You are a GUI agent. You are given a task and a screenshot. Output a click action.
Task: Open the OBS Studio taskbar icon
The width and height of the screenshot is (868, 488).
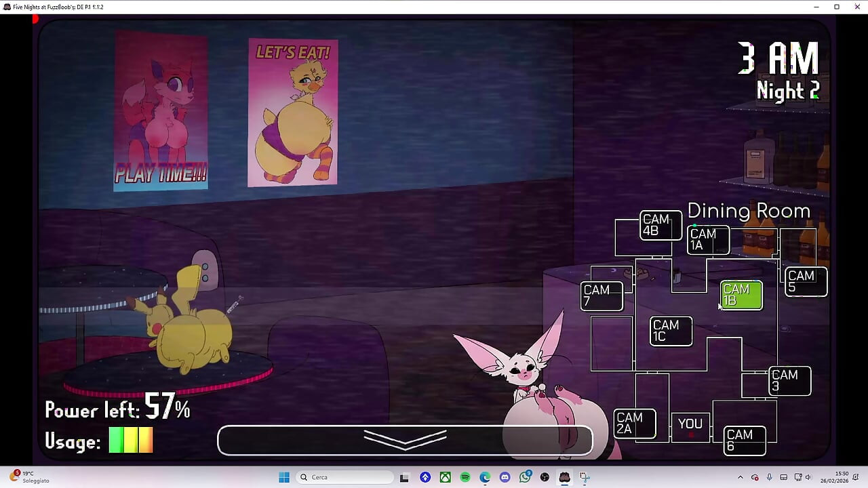pos(545,477)
